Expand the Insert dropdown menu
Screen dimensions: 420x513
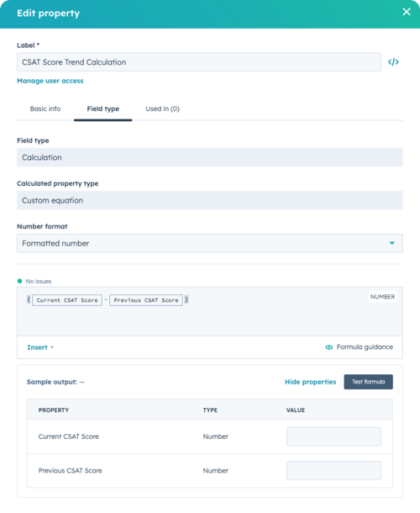40,347
